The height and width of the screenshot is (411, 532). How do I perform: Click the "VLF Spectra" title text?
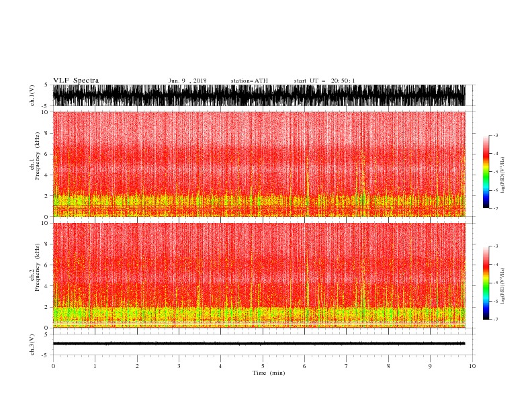coord(76,81)
